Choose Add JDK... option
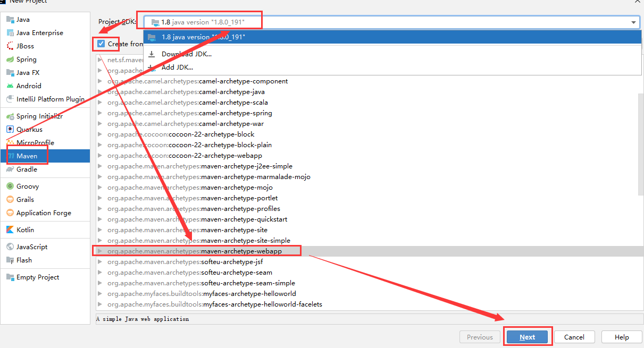The width and height of the screenshot is (644, 348). (392, 67)
